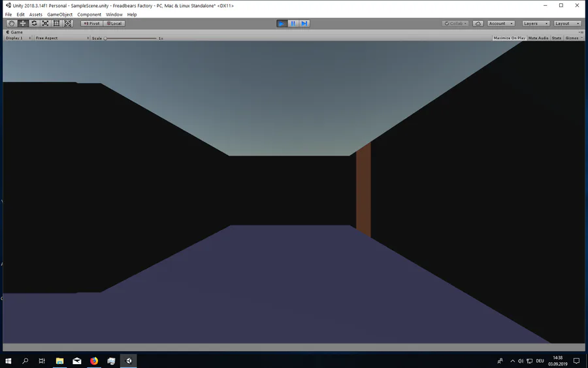Toggle Mute Audio in Game view
This screenshot has height=368, width=588.
coord(538,38)
